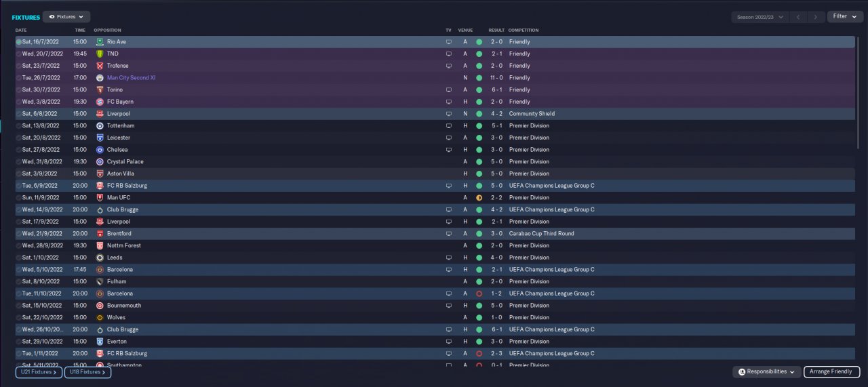Open the Man City Second XI link

132,78
